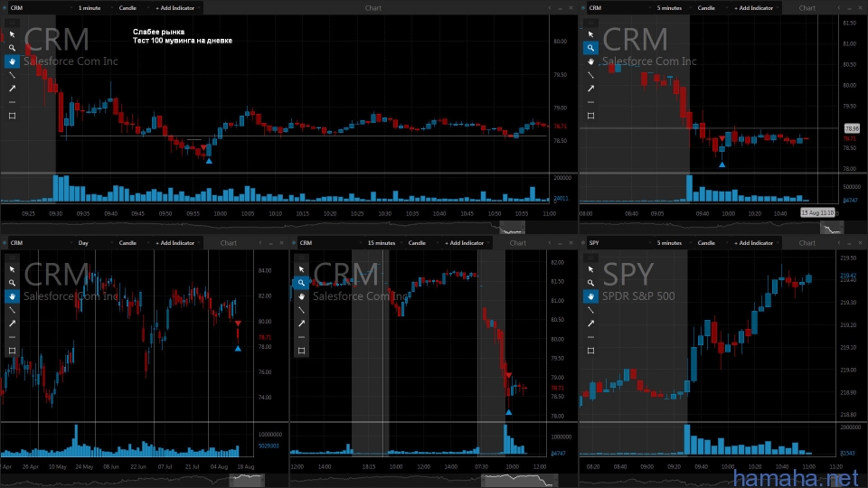Select rectangle tool in CRM 5 minutes chart
868x488 pixels.
click(x=590, y=116)
